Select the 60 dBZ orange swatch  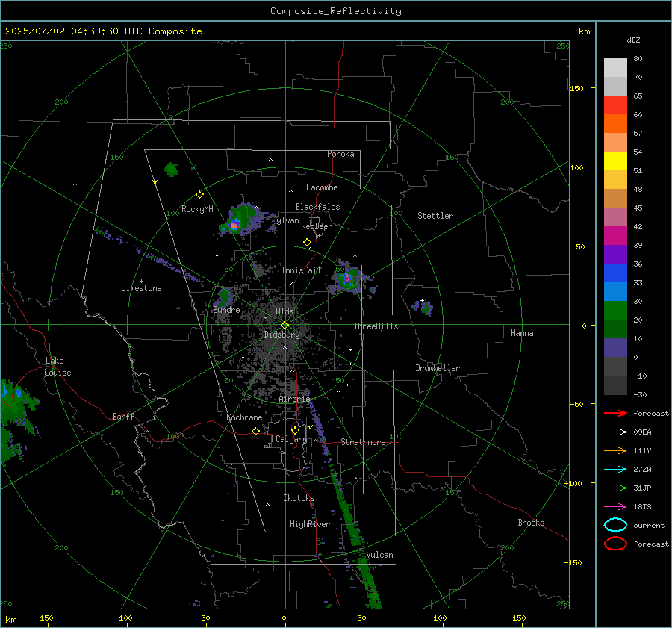[x=615, y=124]
